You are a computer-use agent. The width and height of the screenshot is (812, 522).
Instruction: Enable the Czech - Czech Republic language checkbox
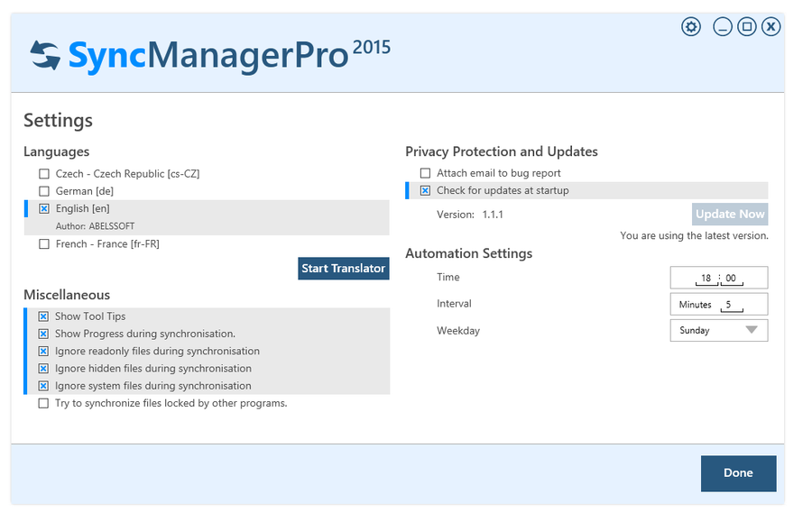(44, 174)
